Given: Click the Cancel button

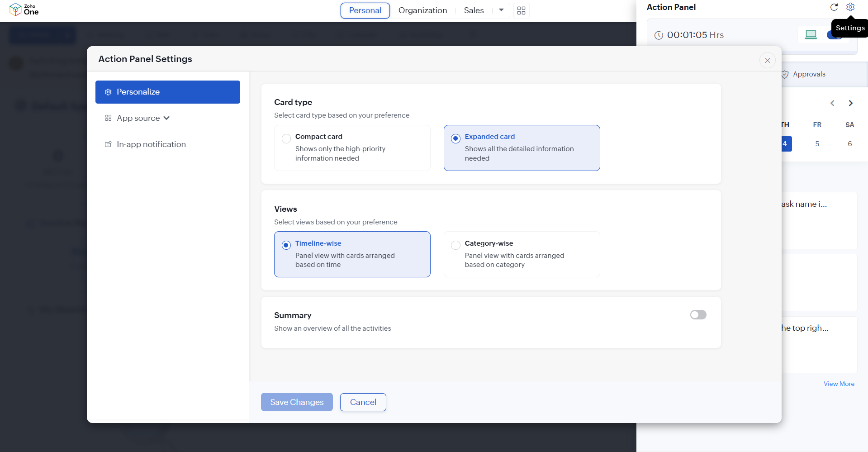Looking at the screenshot, I should click(363, 402).
